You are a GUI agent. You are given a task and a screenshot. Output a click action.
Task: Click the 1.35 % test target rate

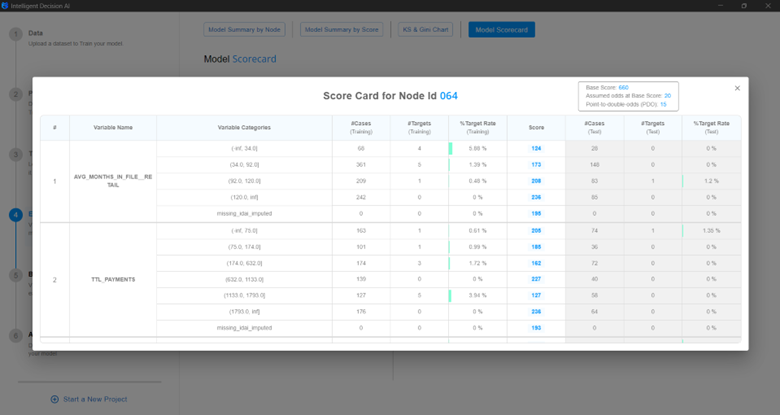[x=711, y=230]
